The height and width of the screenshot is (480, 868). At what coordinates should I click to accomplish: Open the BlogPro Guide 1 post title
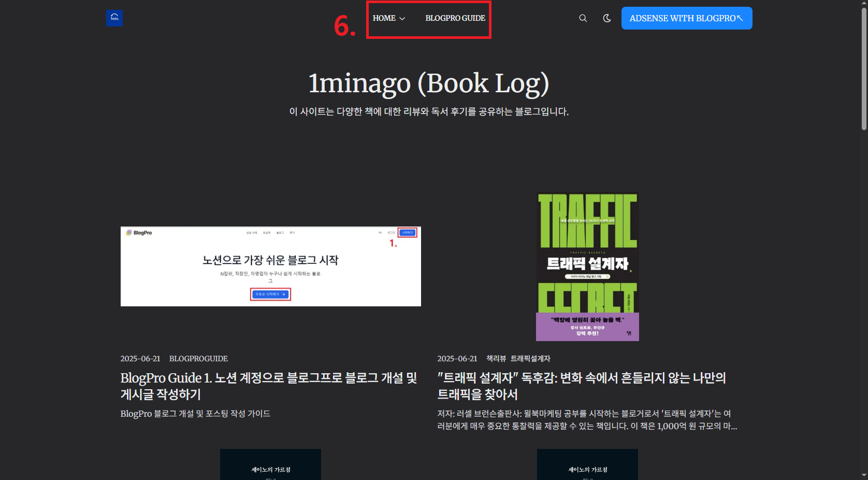[269, 386]
